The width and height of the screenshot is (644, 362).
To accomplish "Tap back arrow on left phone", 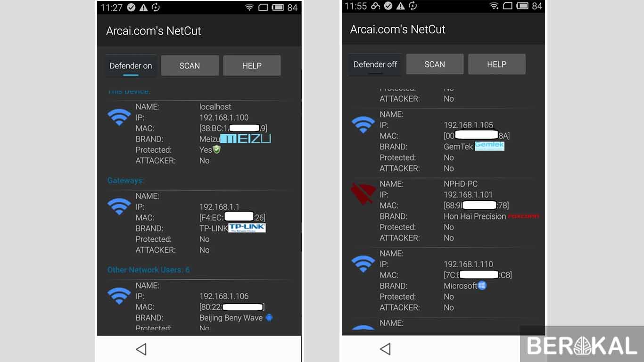I will [141, 349].
